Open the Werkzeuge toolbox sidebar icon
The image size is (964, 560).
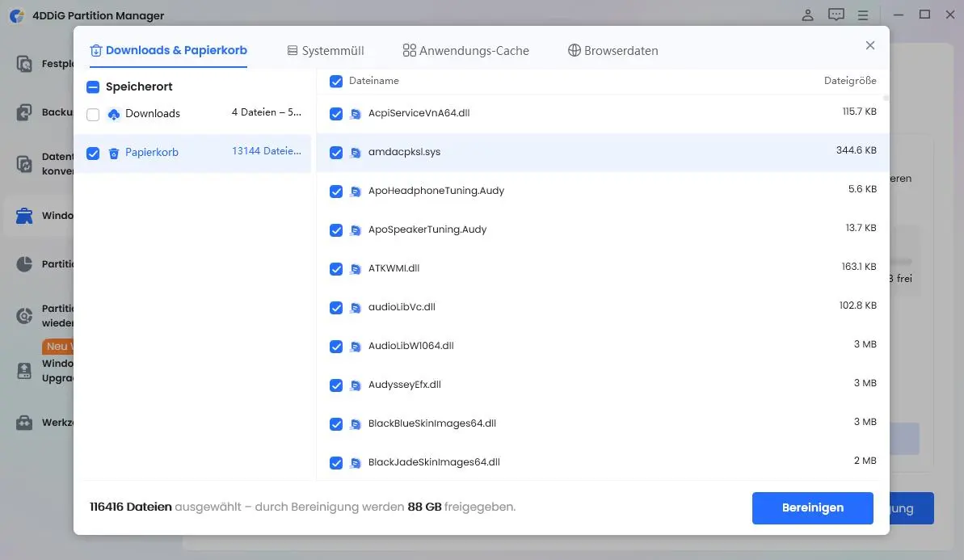[x=24, y=423]
